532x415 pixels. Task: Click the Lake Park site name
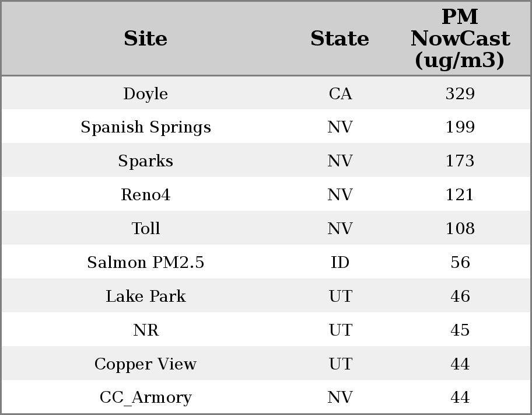pyautogui.click(x=145, y=297)
